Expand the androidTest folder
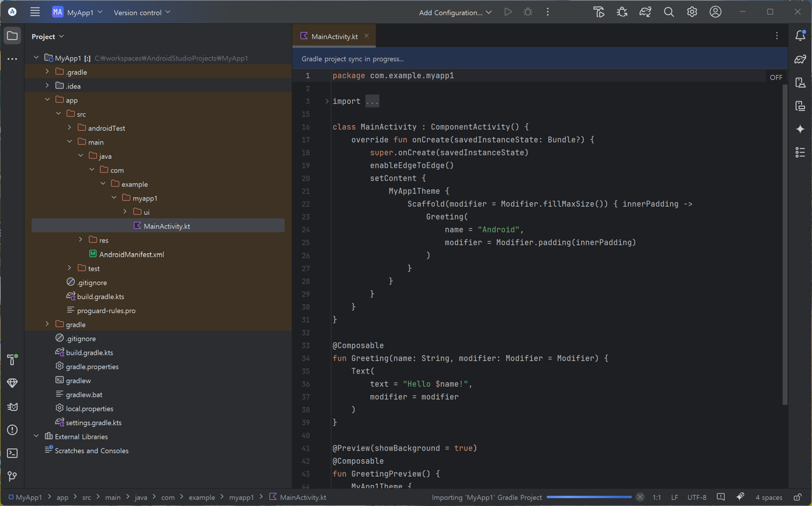812x506 pixels. [x=69, y=127]
